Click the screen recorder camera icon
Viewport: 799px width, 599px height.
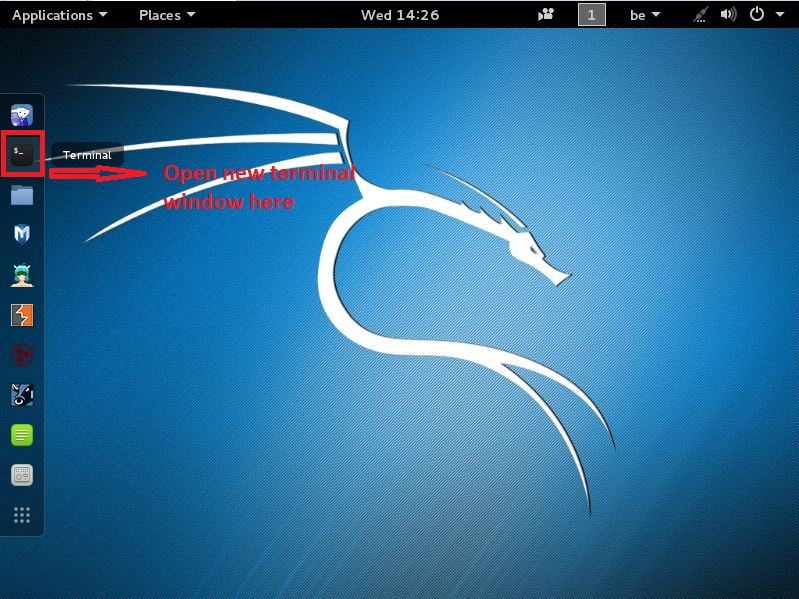pyautogui.click(x=546, y=14)
